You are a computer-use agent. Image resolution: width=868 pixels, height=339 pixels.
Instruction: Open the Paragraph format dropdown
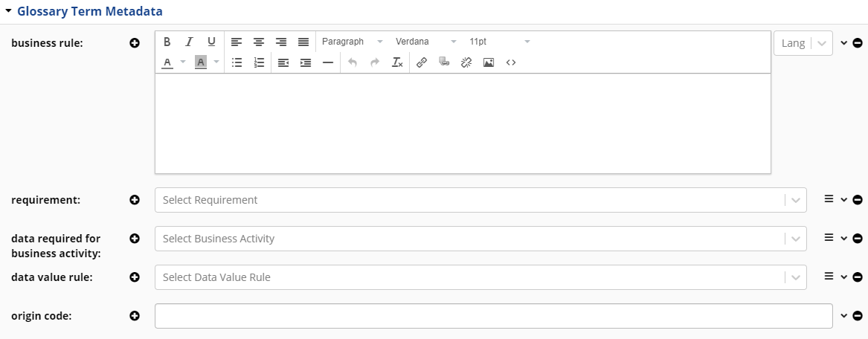(x=353, y=42)
